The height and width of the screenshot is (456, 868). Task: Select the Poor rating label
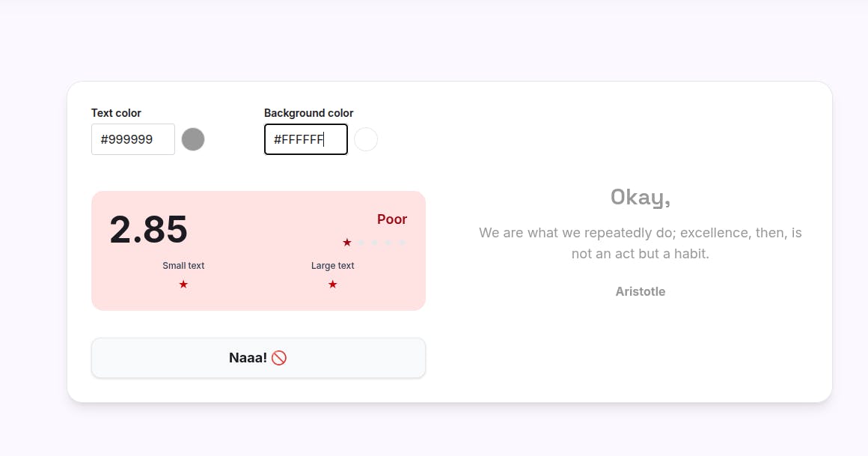(392, 219)
